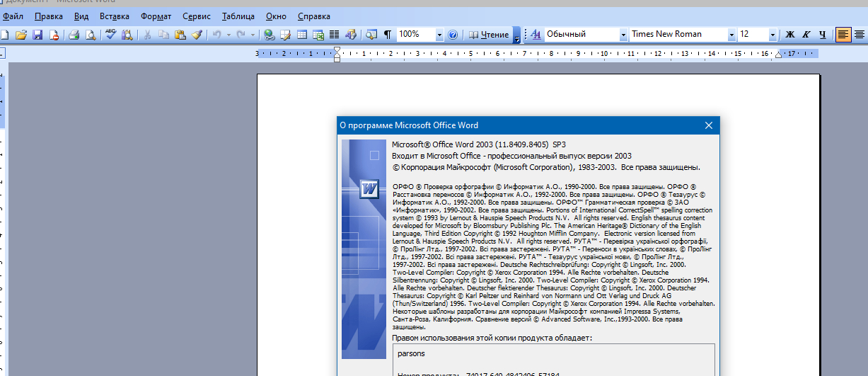Open Times New Roman font dropdown
This screenshot has width=868, height=376.
click(x=731, y=34)
